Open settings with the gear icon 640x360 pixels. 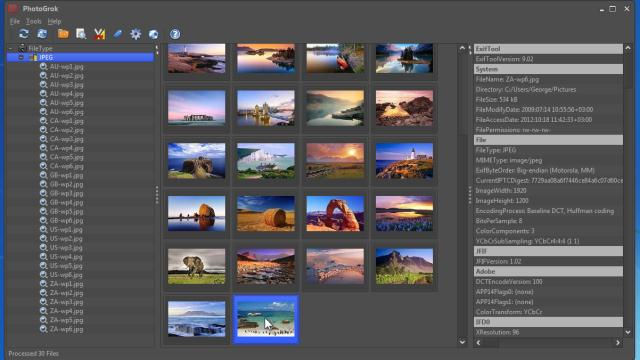tap(136, 34)
